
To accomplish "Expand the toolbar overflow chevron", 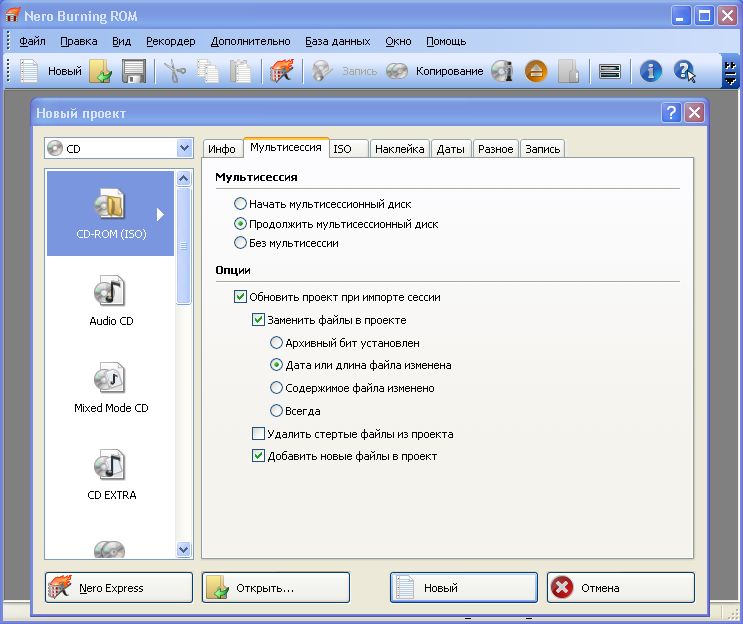I will coord(730,73).
